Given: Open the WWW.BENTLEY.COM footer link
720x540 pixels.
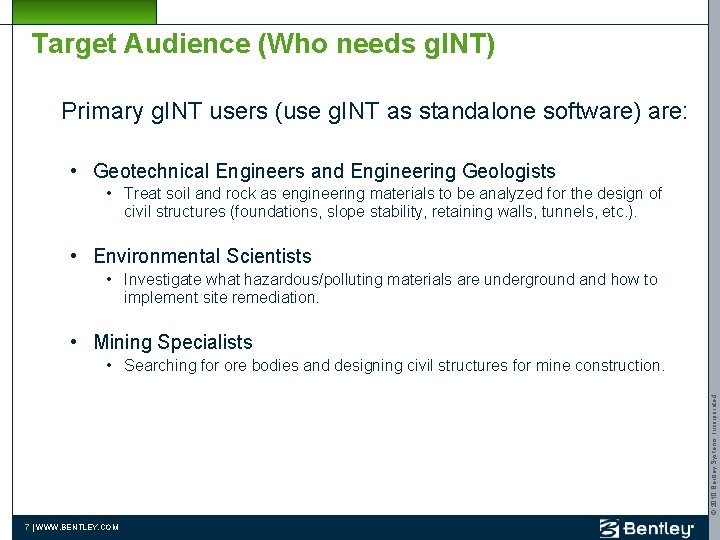Looking at the screenshot, I should [x=77, y=527].
